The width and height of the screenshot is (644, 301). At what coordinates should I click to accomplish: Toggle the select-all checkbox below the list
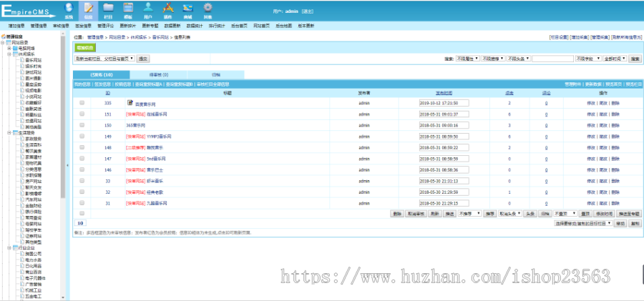tap(82, 213)
